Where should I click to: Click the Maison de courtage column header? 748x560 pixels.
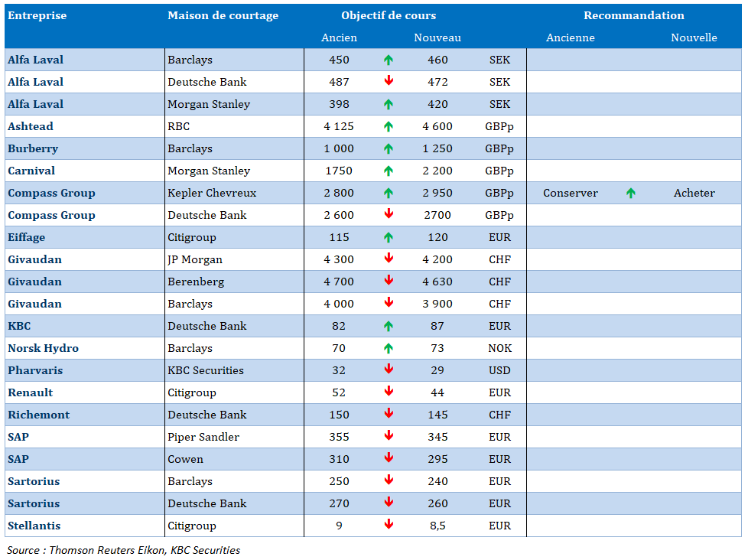point(223,16)
